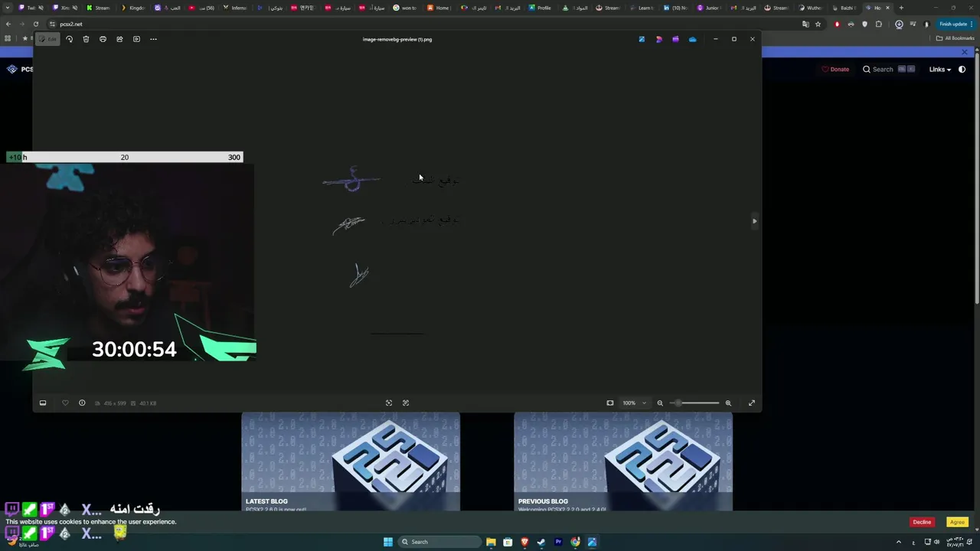Screen dimensions: 980x551
Task: Open Designer app icon in Photos title bar
Action: pyautogui.click(x=658, y=39)
